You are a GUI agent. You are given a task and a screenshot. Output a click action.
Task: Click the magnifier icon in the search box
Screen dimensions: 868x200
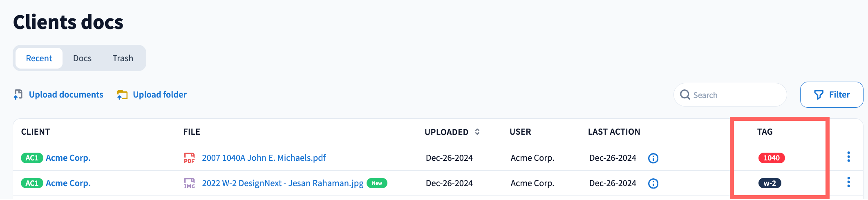tap(685, 95)
